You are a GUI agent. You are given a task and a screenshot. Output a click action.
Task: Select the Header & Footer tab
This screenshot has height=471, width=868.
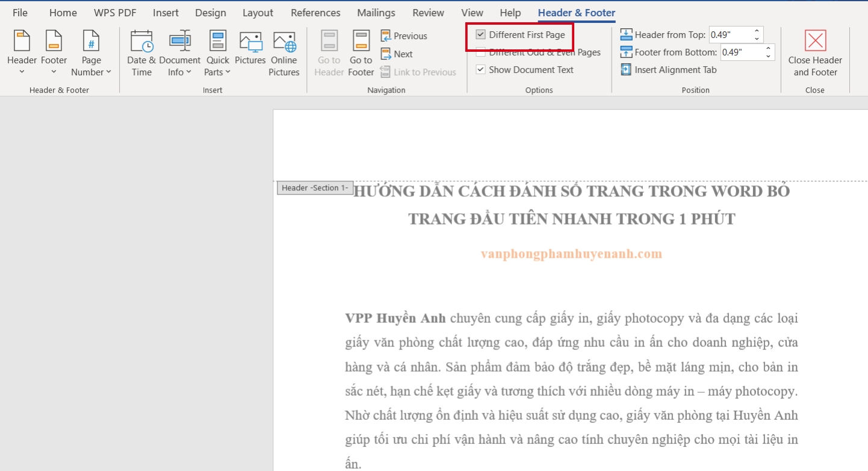[577, 13]
